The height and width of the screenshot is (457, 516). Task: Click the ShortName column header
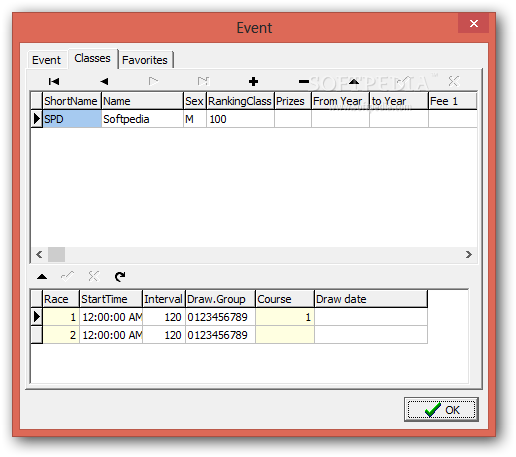[x=72, y=101]
